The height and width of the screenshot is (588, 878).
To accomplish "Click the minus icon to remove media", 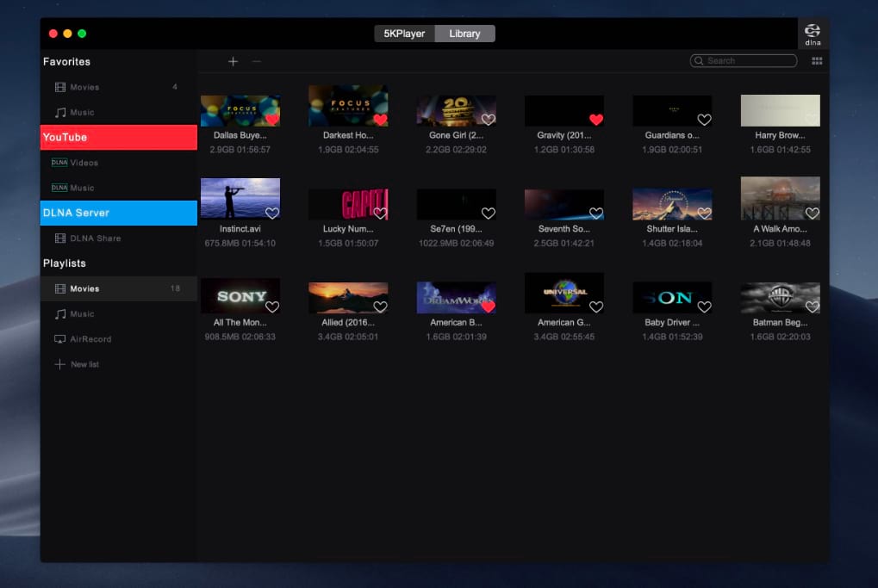I will [x=257, y=61].
